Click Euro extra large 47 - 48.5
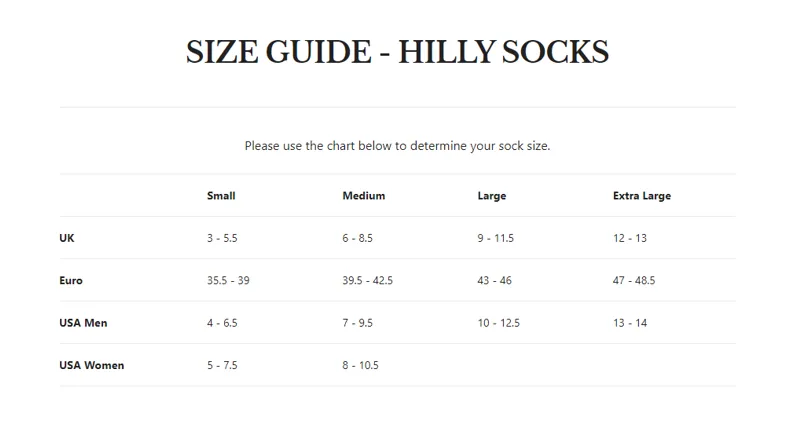800x424 pixels. pos(634,281)
